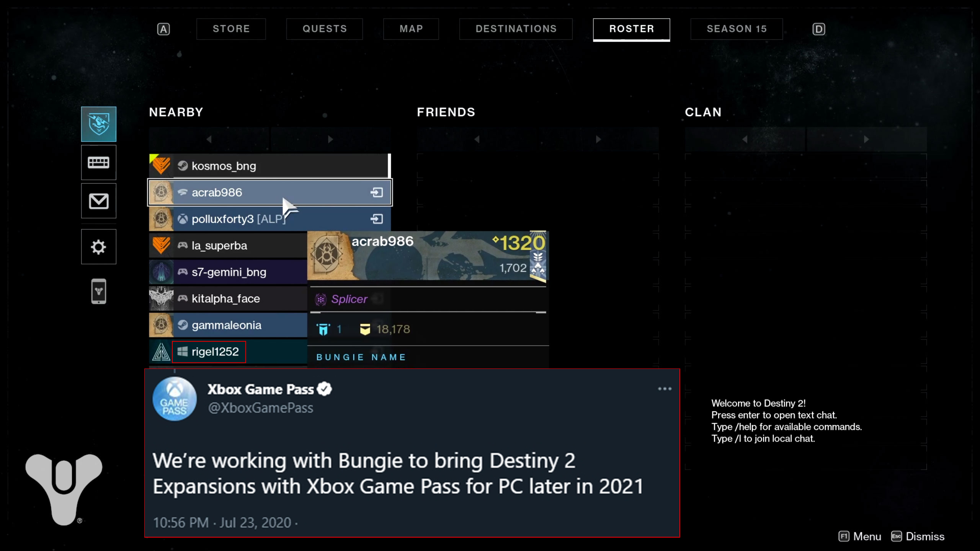Click the Bungie Name heading
The height and width of the screenshot is (551, 980).
tap(361, 357)
